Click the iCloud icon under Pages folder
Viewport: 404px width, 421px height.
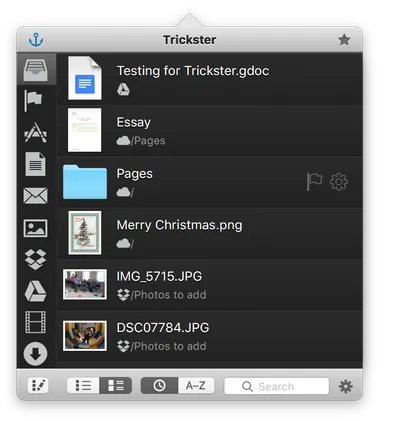coord(123,192)
